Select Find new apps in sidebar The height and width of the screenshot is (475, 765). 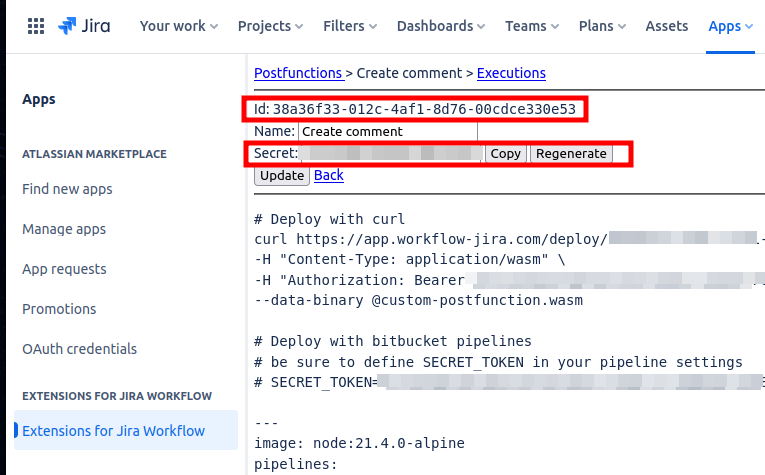[67, 189]
